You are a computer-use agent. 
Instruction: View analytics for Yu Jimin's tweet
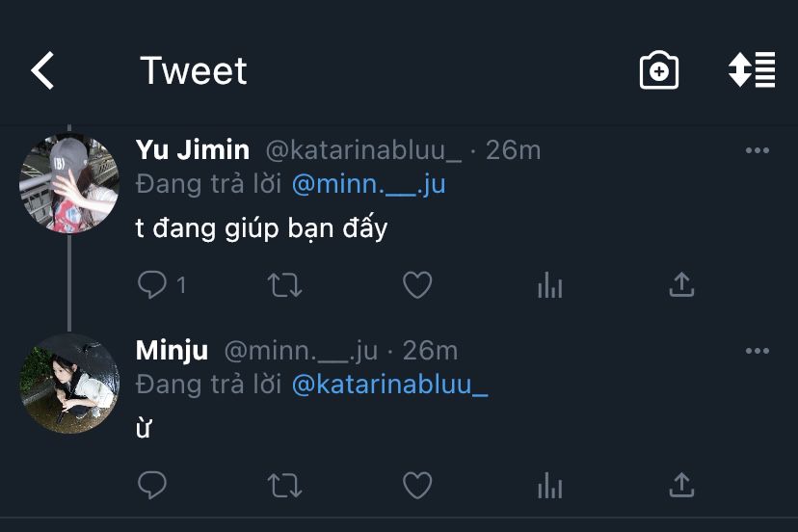549,284
